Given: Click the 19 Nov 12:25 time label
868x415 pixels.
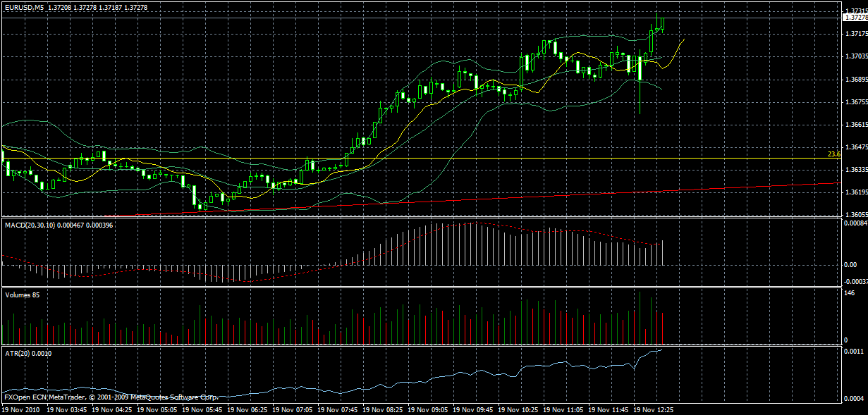Looking at the screenshot, I should click(652, 409).
